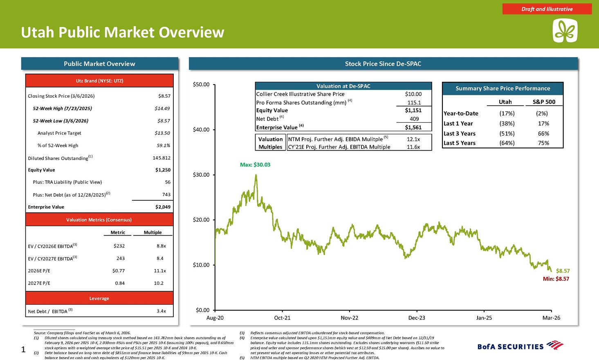Click the Collier Creek share price value $10.00
Image resolution: width=599 pixels, height=364 pixels.
tap(413, 94)
